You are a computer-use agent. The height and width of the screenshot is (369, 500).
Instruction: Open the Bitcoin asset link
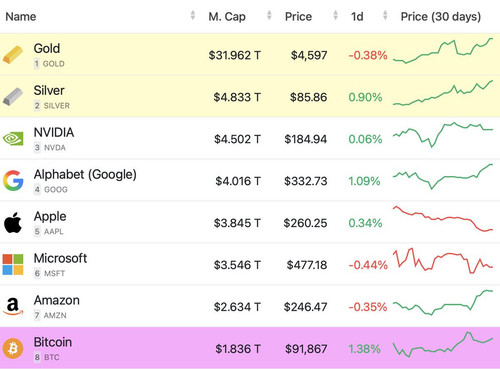(x=53, y=342)
